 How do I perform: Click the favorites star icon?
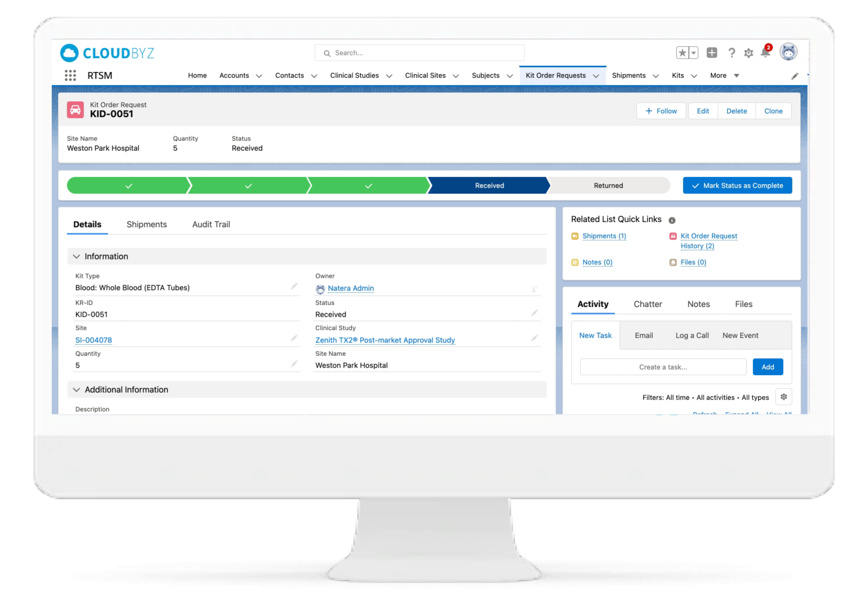682,53
